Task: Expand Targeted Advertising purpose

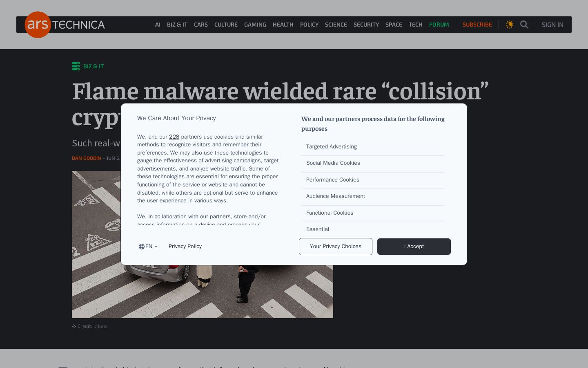Action: point(373,147)
